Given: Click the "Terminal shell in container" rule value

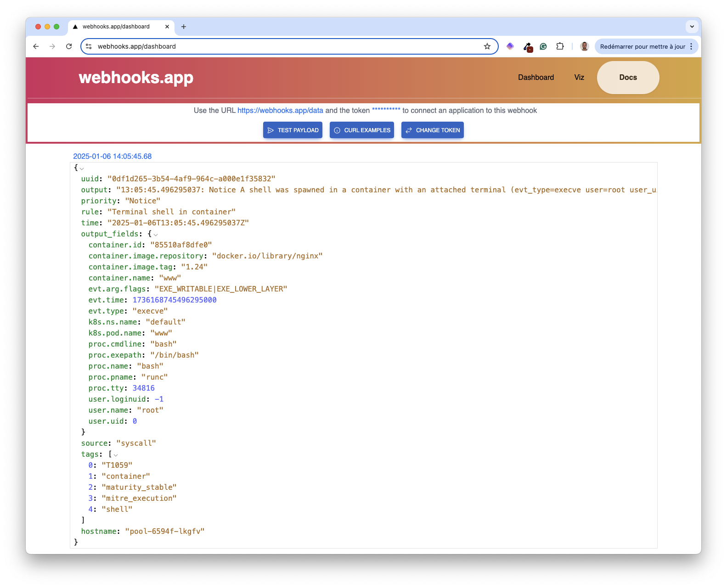Looking at the screenshot, I should pyautogui.click(x=171, y=212).
